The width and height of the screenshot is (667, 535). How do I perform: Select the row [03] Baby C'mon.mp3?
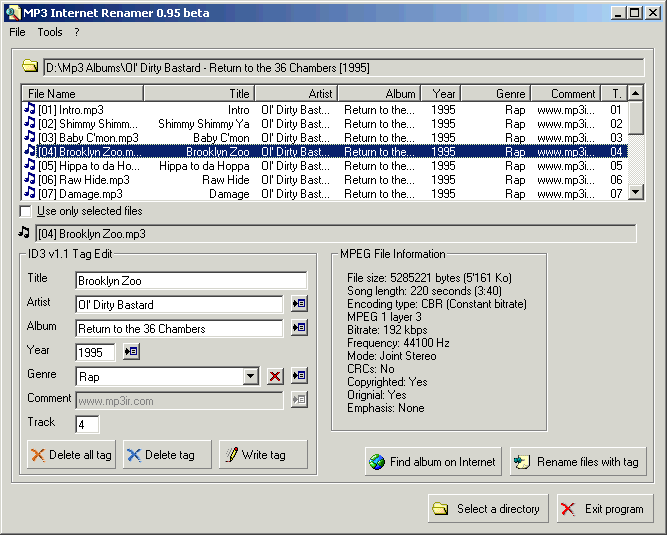point(325,138)
